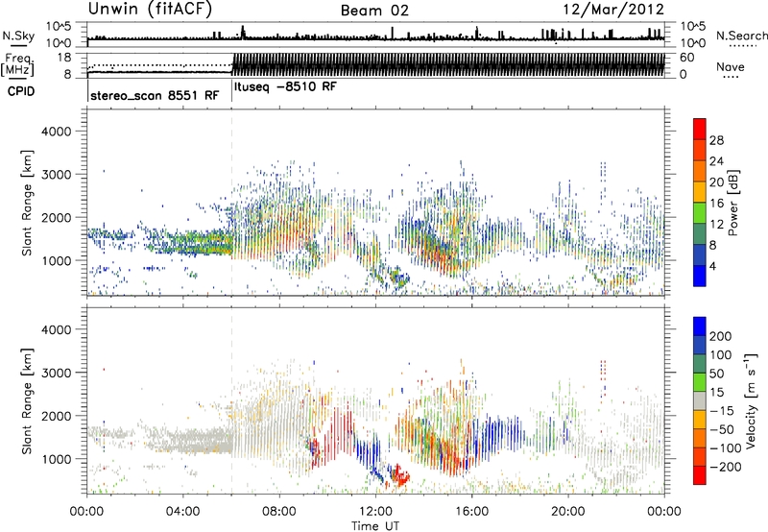Click the blue bottom of Power color bar

pyautogui.click(x=700, y=276)
